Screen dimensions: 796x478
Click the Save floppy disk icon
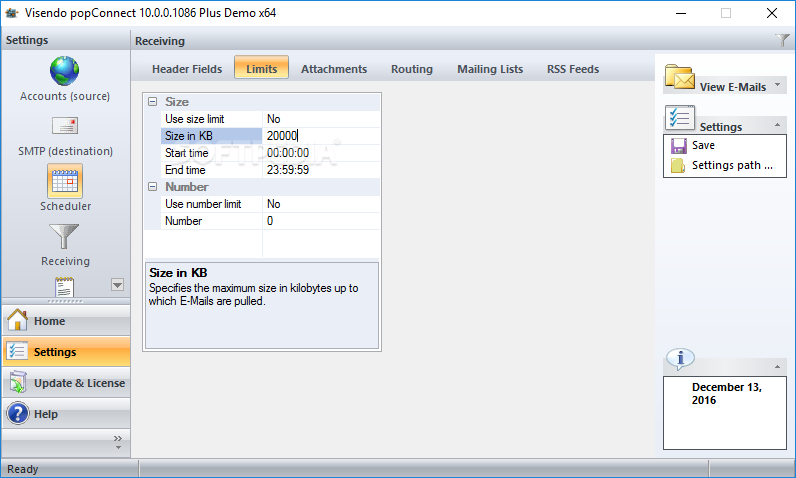pyautogui.click(x=679, y=146)
